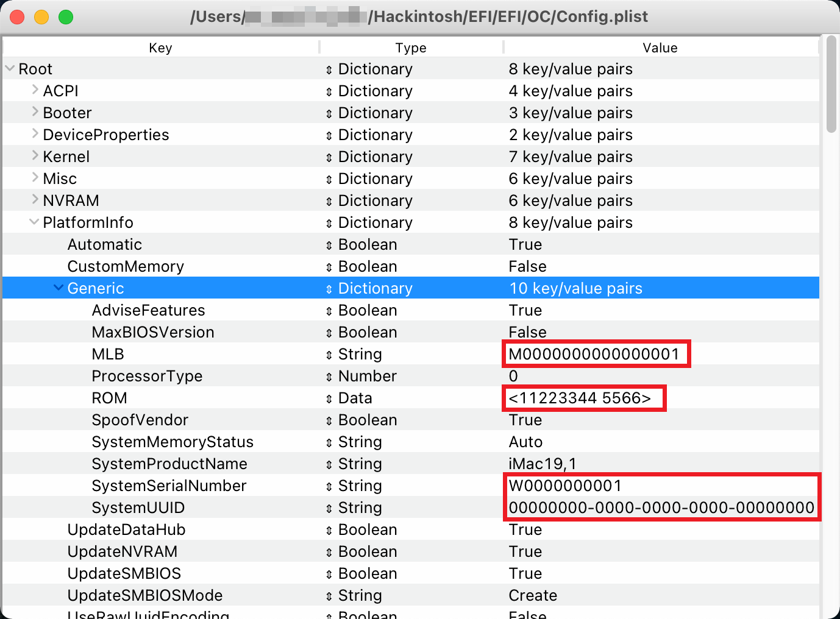Click the Type column header
840x619 pixels.
tap(410, 48)
